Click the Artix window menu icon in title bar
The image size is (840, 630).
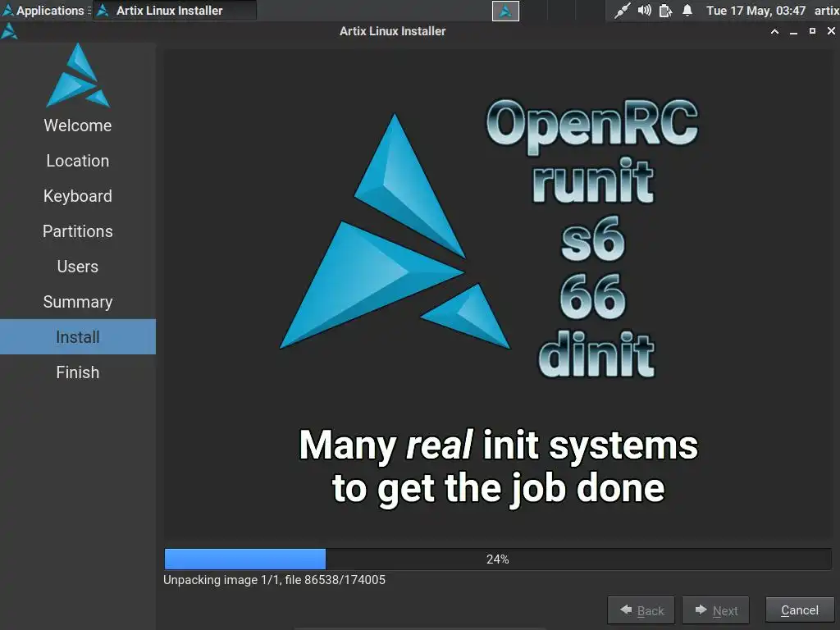[9, 31]
